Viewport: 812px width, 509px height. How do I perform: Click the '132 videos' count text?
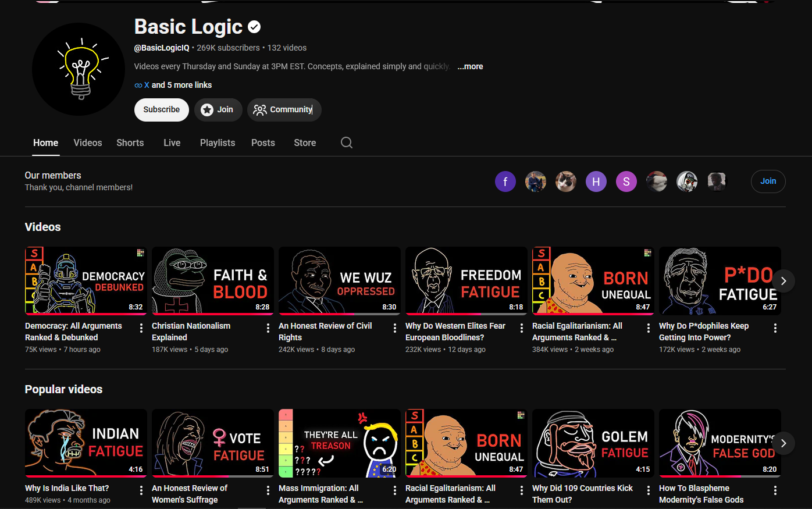click(287, 48)
